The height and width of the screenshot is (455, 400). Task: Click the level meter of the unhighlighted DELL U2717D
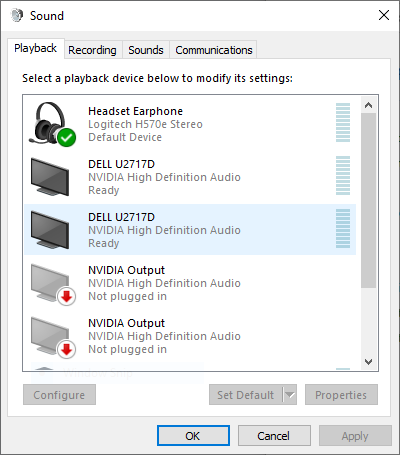(343, 176)
